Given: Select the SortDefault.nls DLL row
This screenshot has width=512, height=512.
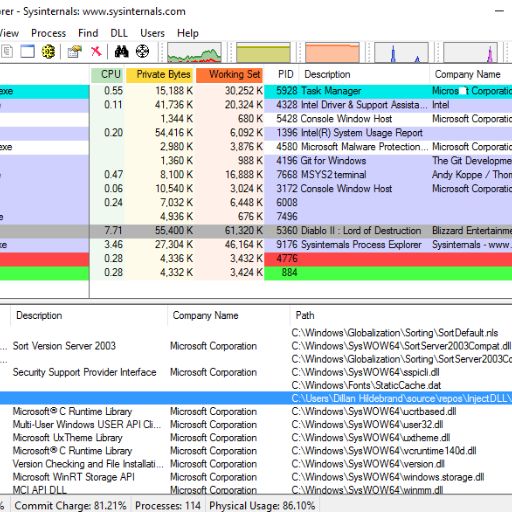Looking at the screenshot, I should 256,333.
